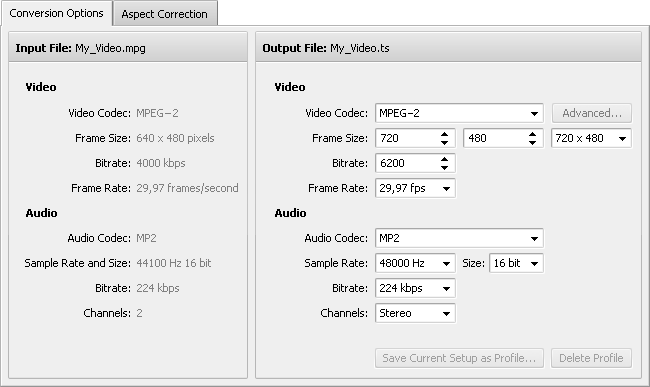
Task: Open the output Video Codec dropdown
Action: coord(459,113)
